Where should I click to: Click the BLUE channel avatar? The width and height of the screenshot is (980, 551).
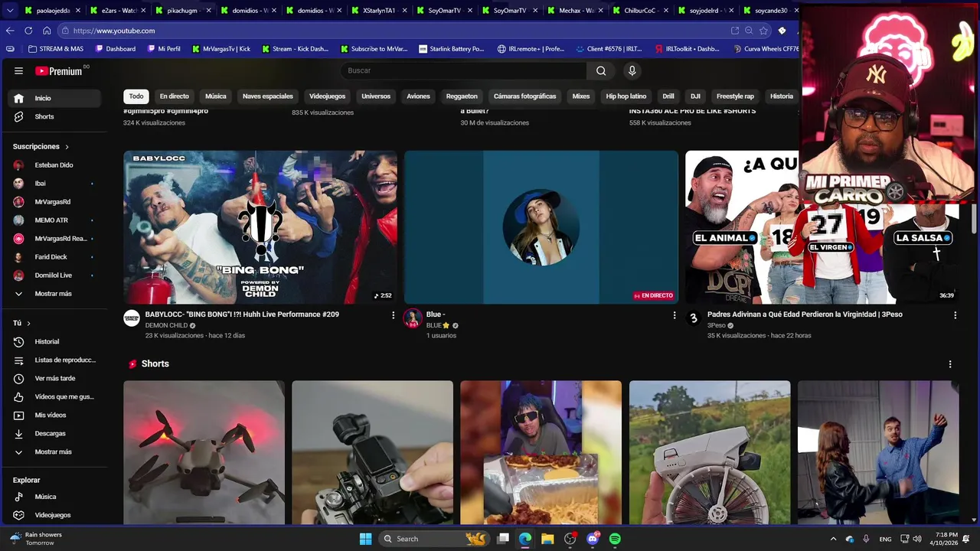point(413,318)
